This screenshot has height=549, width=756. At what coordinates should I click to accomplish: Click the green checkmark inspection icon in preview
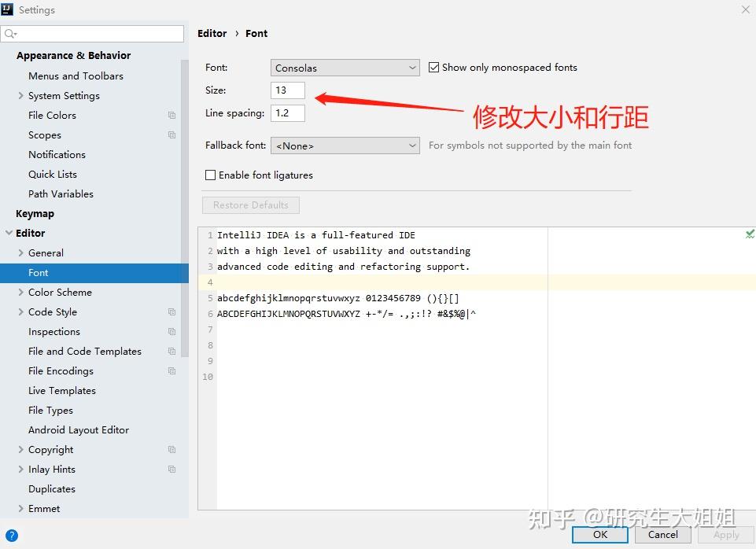click(750, 234)
